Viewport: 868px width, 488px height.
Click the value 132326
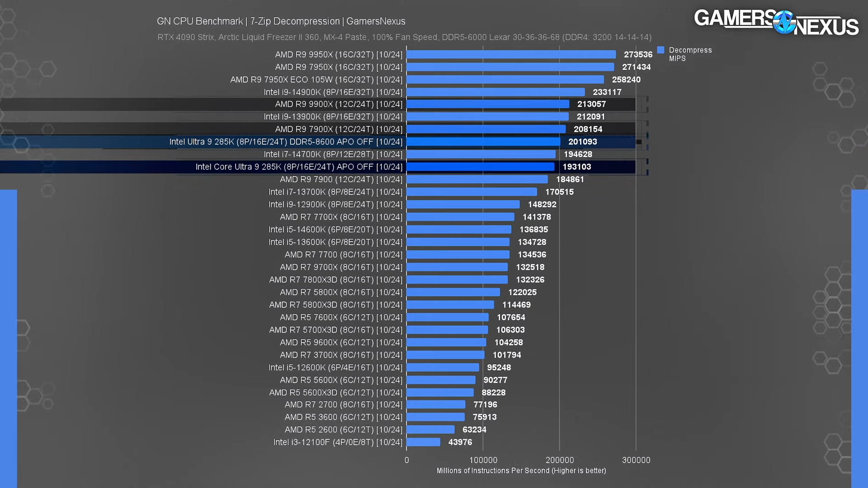(530, 280)
